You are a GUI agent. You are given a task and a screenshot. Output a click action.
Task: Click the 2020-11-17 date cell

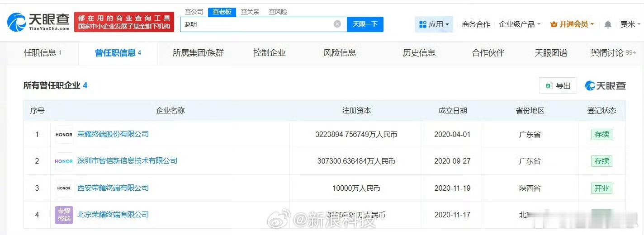[452, 215]
